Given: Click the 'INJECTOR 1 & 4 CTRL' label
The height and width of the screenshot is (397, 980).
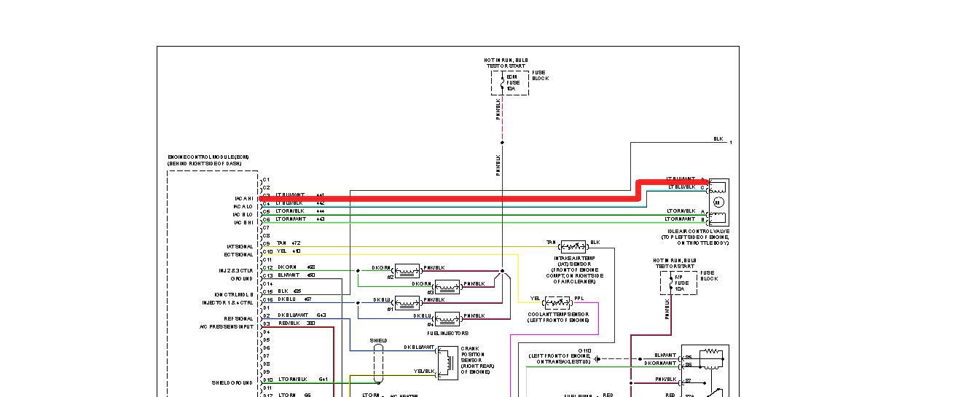Looking at the screenshot, I should click(x=228, y=302).
